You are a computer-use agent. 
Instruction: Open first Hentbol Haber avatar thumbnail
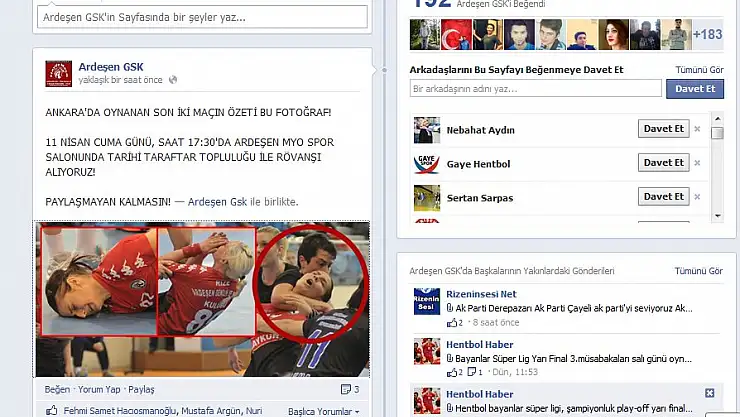[x=427, y=351]
